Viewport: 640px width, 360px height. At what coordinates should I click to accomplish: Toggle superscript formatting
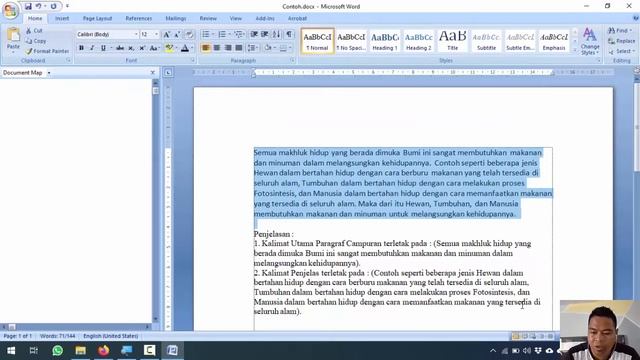pyautogui.click(x=142, y=48)
